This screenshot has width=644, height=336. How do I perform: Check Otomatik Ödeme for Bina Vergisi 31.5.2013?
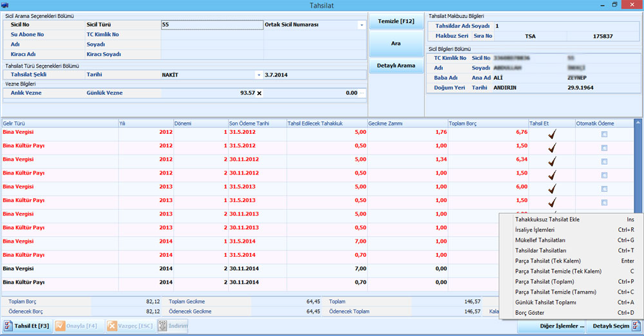pos(604,189)
